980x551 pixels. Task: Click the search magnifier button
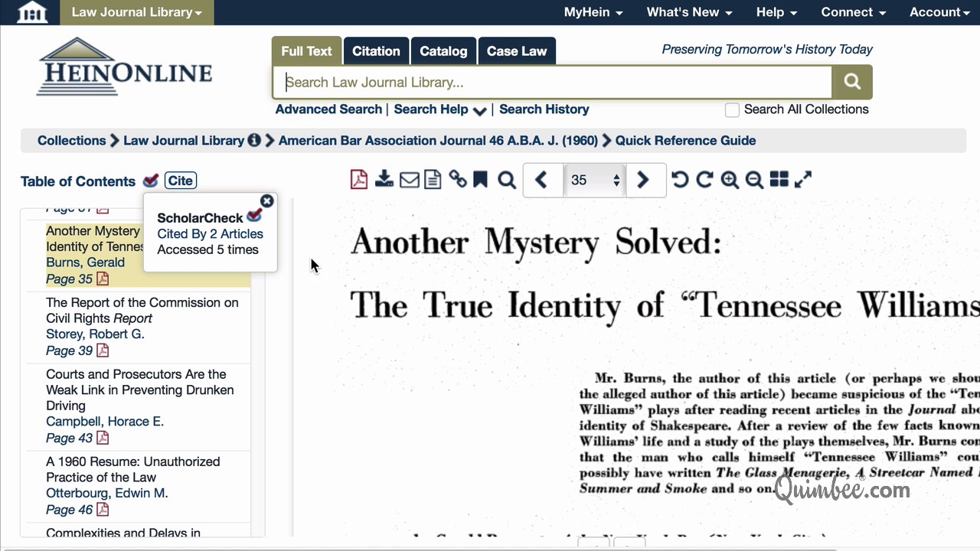[852, 82]
